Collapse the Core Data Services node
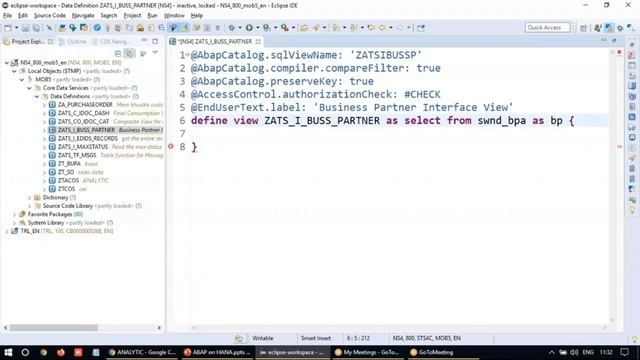This screenshot has width=640, height=360. pyautogui.click(x=29, y=88)
